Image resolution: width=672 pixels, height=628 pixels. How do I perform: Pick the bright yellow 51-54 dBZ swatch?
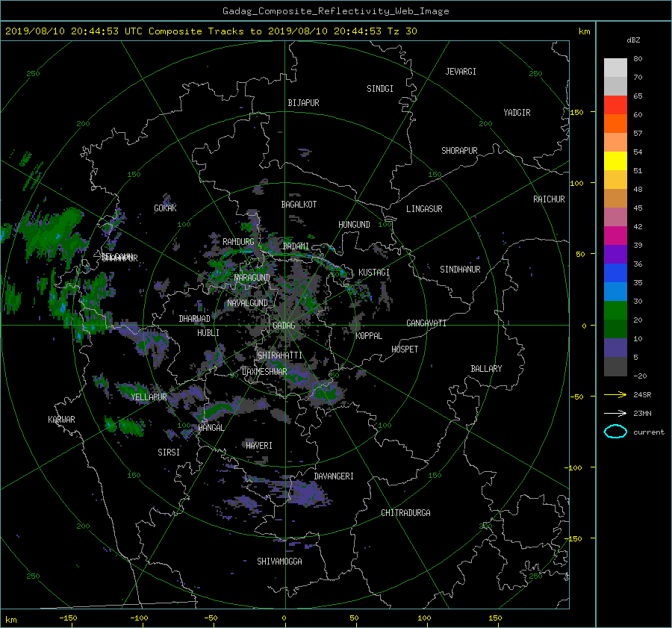[x=615, y=161]
